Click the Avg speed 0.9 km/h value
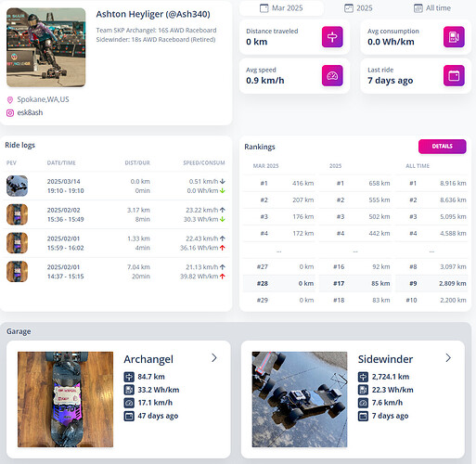The height and width of the screenshot is (464, 476). pos(265,81)
